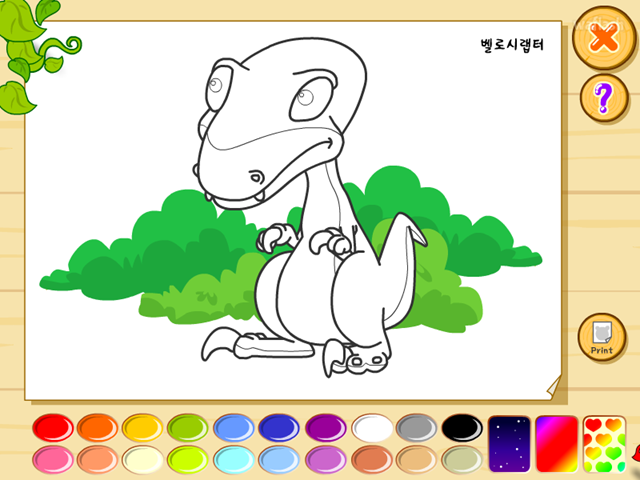640x480 pixels.
Task: Choose the cream paint color
Action: pos(142,460)
